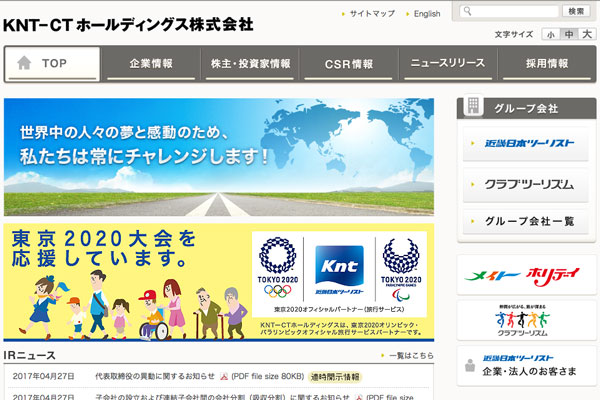The image size is (600, 400).
Task: Click the KNT-CT ホールディングス株式会社 logo
Action: pos(128,25)
